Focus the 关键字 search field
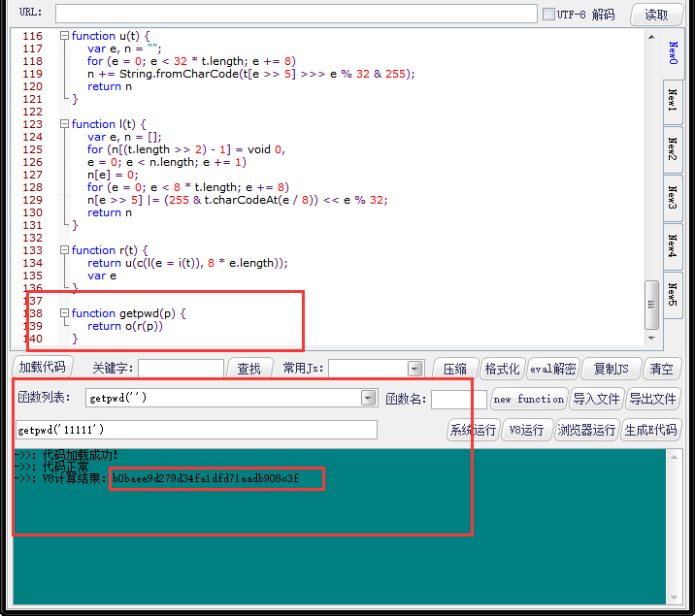 tap(181, 369)
